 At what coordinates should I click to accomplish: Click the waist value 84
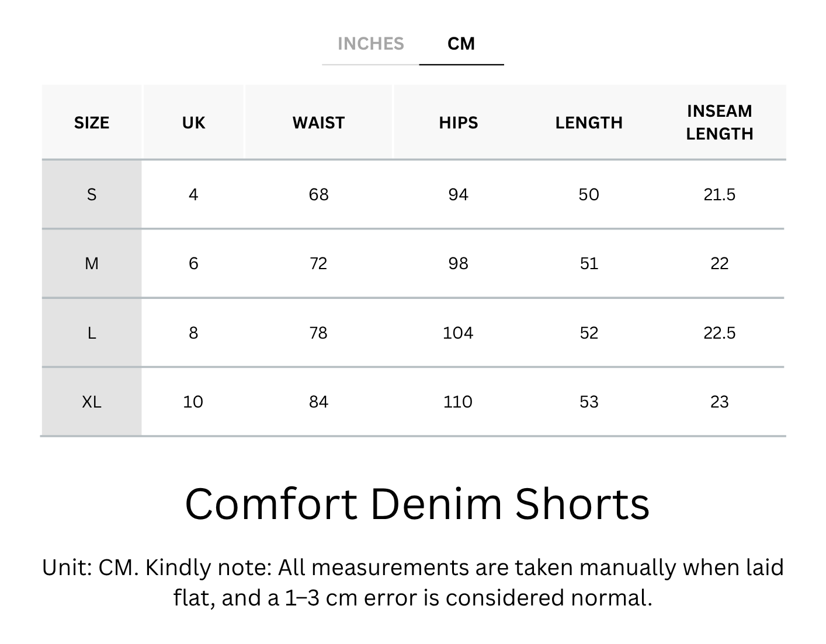point(318,402)
